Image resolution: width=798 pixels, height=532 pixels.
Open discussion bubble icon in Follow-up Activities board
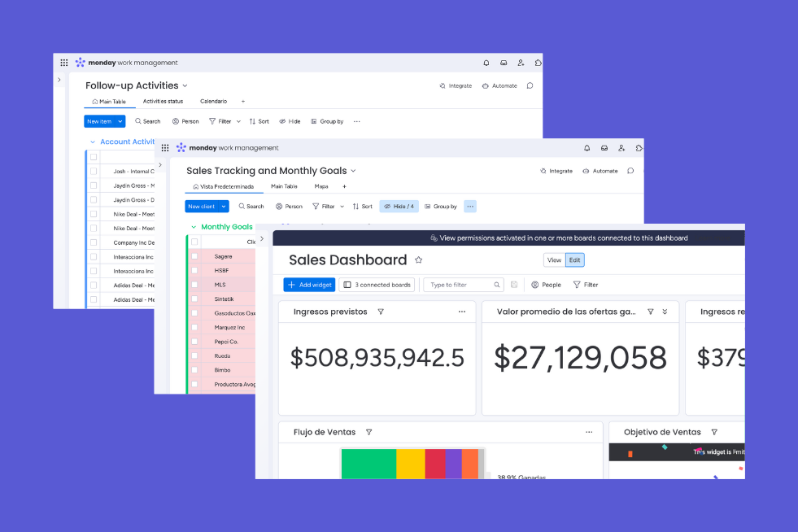[x=530, y=85]
